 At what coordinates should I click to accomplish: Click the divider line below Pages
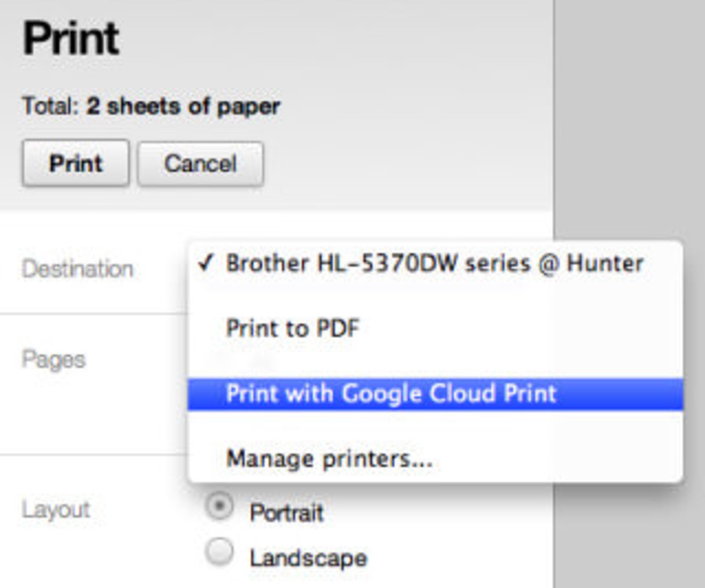pos(92,455)
